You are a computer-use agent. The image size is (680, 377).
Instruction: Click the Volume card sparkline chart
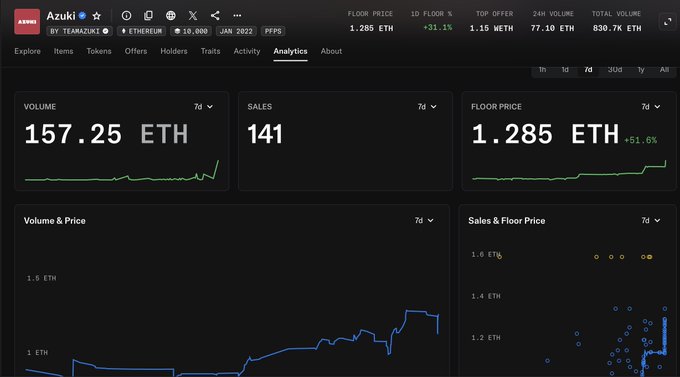[x=122, y=171]
